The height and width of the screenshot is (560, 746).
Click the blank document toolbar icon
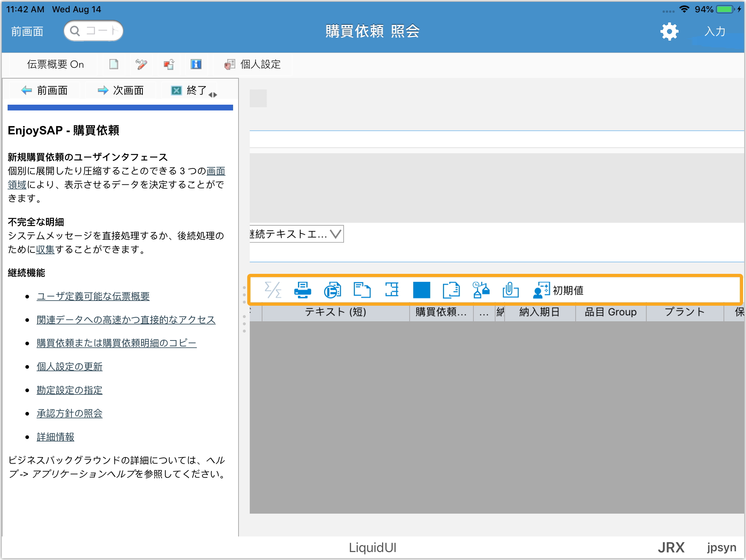(x=114, y=64)
